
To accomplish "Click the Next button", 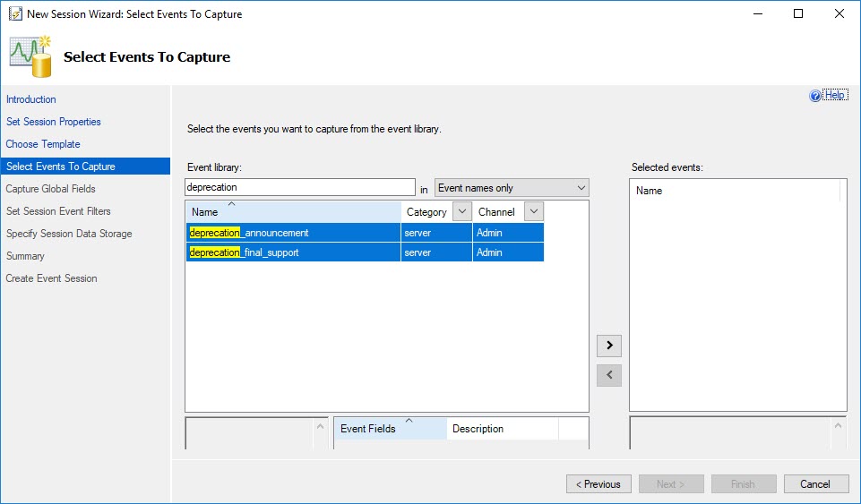I will coord(671,483).
